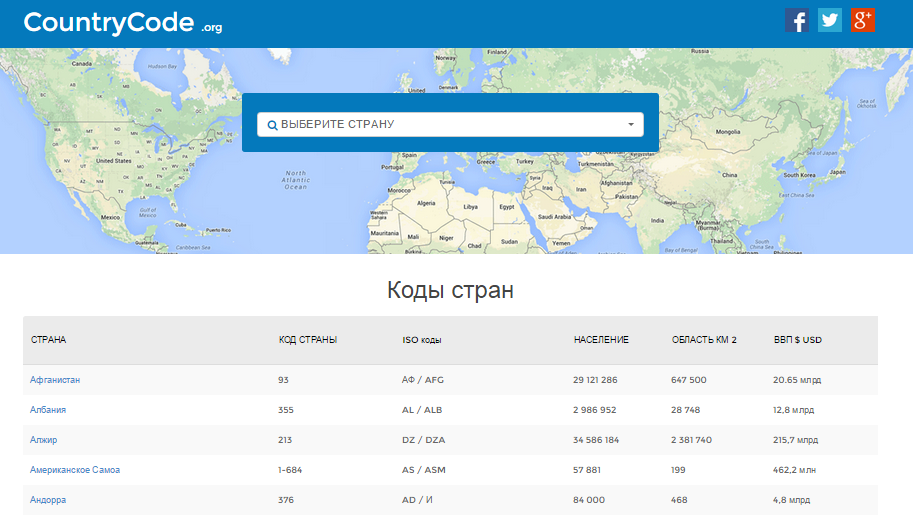Sort by НАСЕЛЕНИЕ column header
Viewport: 913px width, 523px height.
(x=601, y=340)
